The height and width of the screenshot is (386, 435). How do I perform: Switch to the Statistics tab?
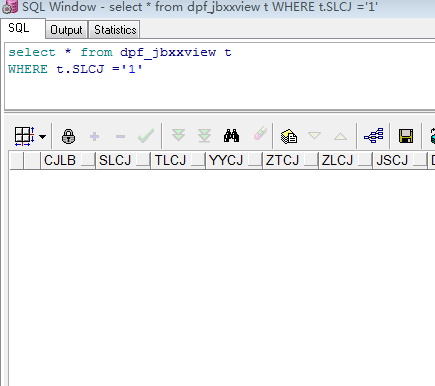click(x=115, y=30)
